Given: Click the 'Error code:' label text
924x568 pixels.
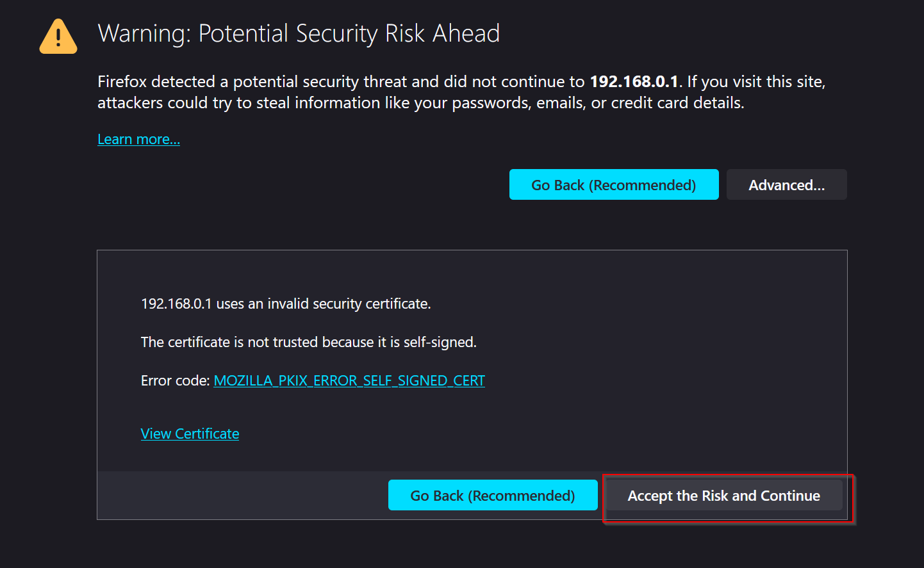Looking at the screenshot, I should click(x=175, y=380).
